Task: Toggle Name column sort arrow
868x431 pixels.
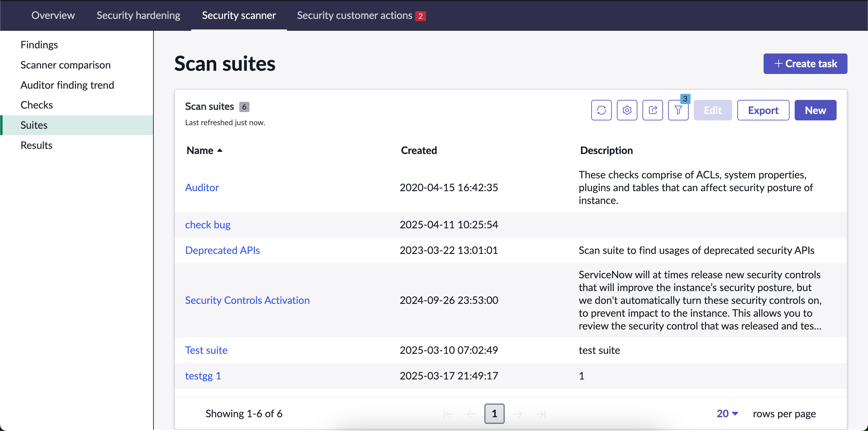Action: click(x=220, y=150)
